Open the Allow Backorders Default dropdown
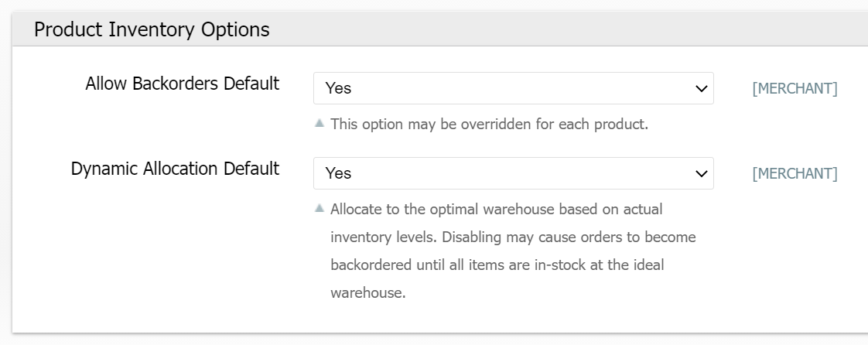Screen dimensions: 868x345 click(x=513, y=89)
